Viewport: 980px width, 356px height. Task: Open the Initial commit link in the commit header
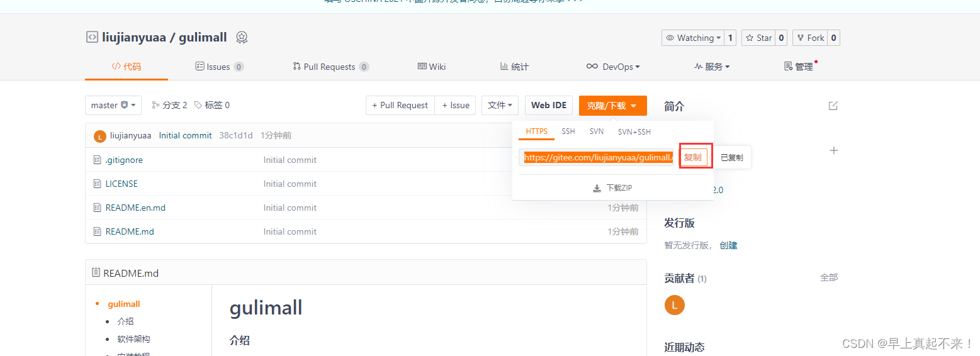[x=185, y=135]
